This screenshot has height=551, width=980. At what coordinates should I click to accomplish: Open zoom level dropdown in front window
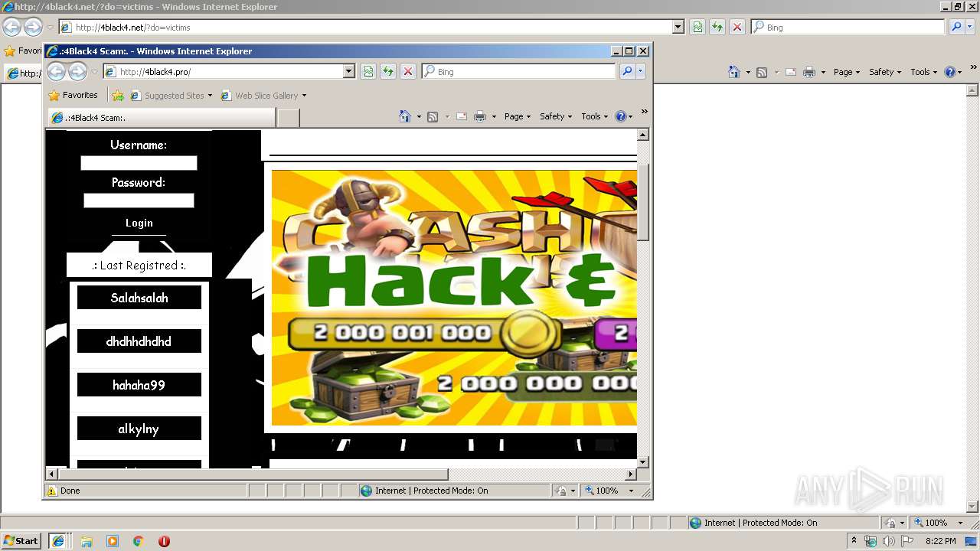(632, 491)
